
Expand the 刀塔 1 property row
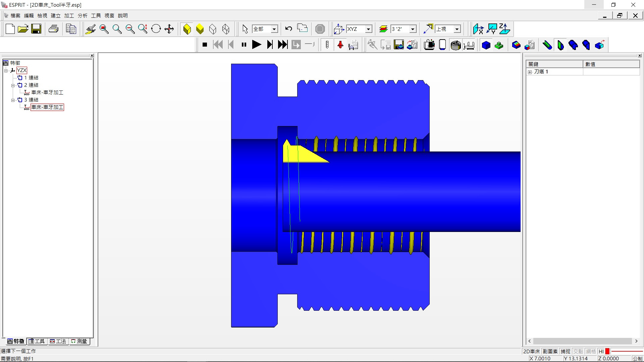coord(530,72)
